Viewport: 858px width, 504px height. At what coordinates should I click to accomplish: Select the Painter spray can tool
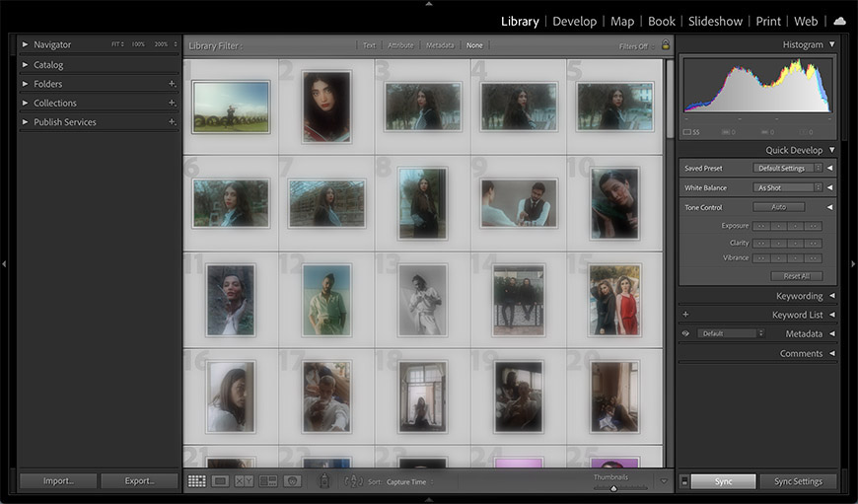[x=324, y=481]
